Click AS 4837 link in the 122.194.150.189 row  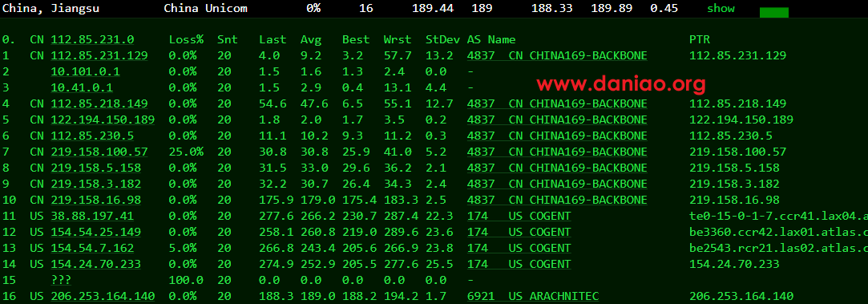pos(557,120)
